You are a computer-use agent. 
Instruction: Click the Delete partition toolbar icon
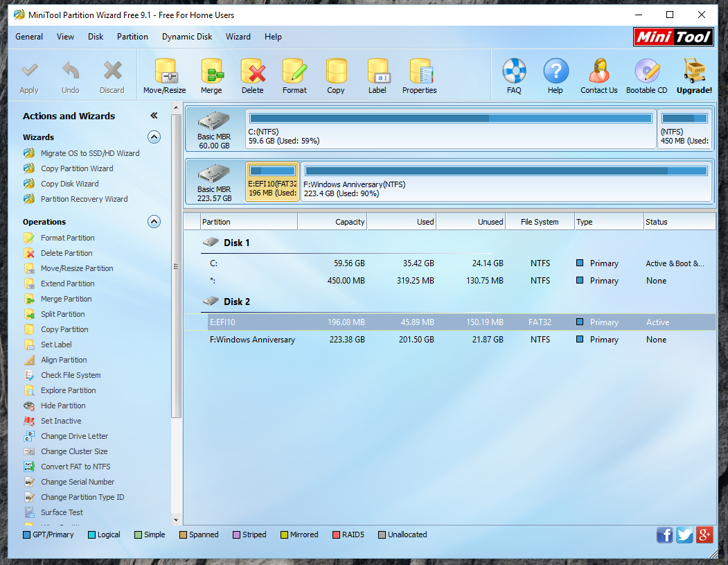pos(253,71)
